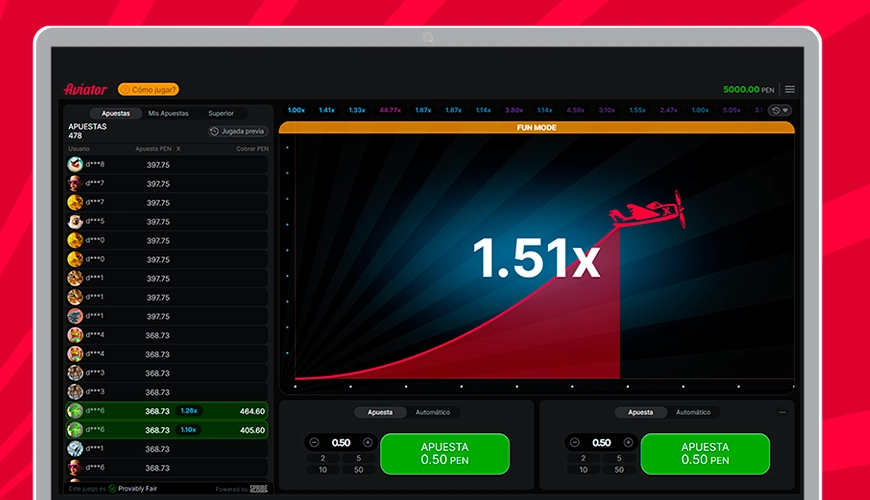Open the Provably Fair shield icon
Viewport: 870px width, 500px height.
[112, 489]
